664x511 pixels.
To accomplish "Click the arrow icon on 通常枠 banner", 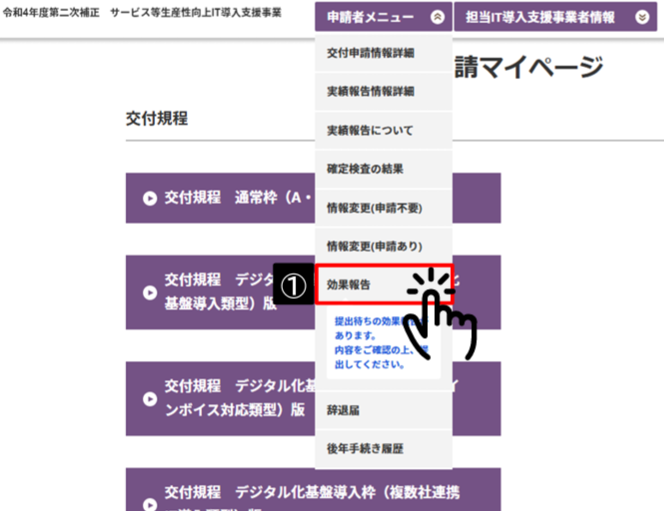I will tap(150, 198).
